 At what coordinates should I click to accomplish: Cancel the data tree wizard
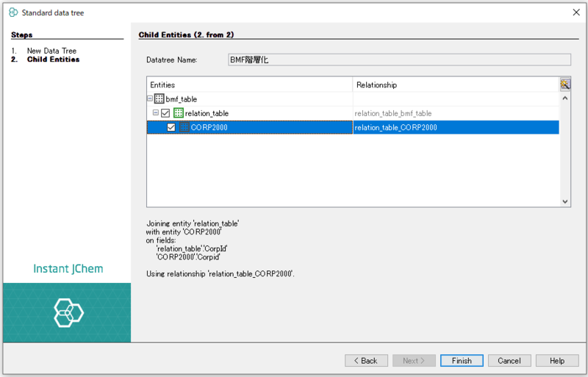pos(509,361)
